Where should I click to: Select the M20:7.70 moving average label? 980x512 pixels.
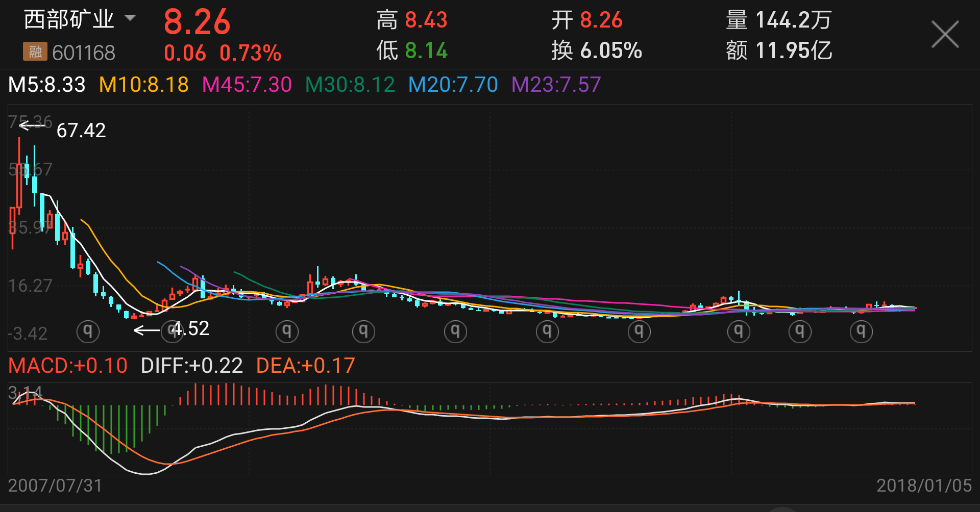(453, 85)
